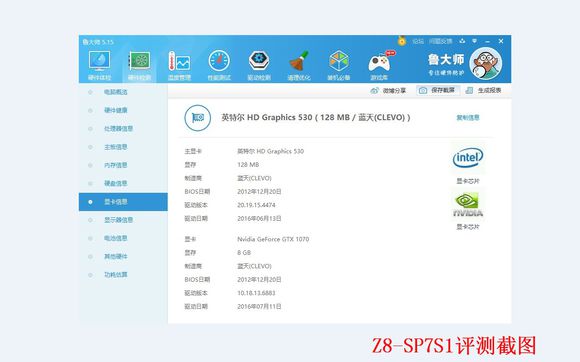Close the 鲁大师 window
This screenshot has width=580, height=362.
501,41
